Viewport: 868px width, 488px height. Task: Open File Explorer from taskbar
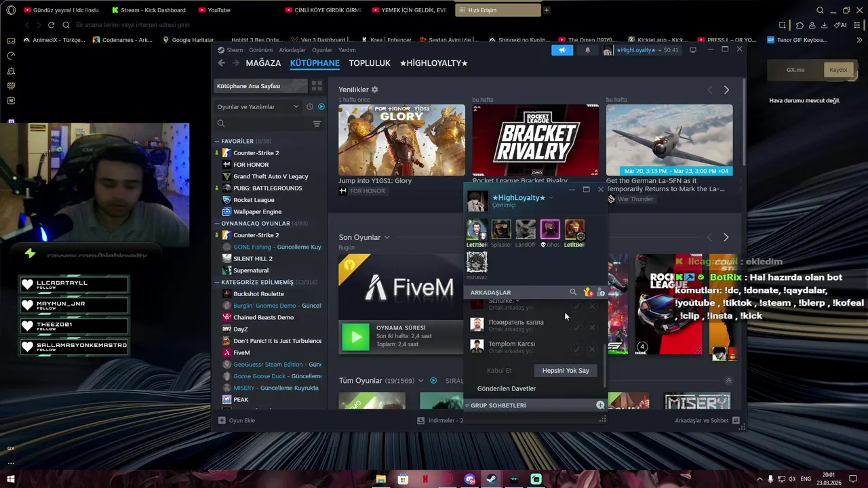pyautogui.click(x=381, y=479)
